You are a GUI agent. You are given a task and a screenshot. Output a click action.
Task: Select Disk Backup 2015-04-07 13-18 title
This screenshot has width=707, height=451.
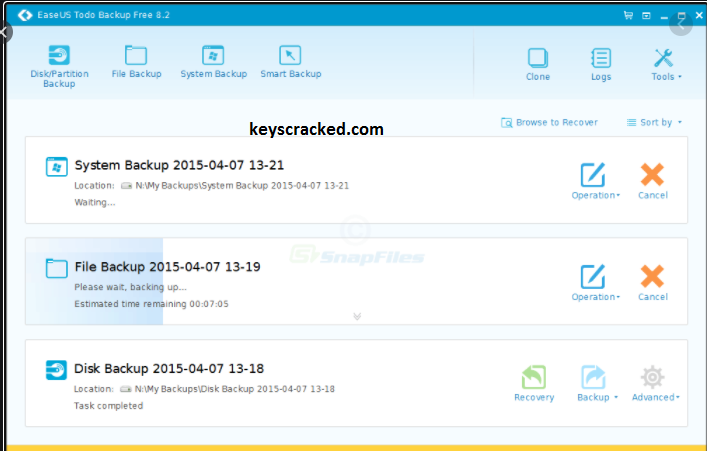coord(169,368)
